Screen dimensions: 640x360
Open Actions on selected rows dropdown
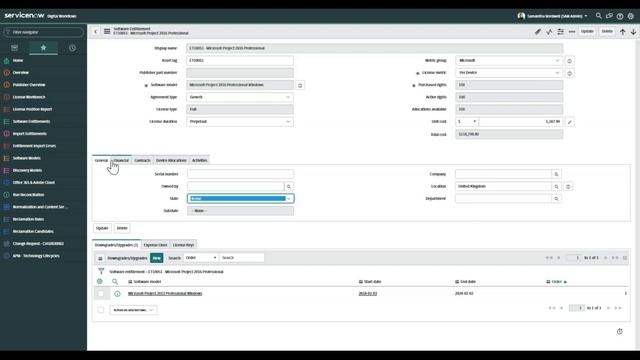pos(133,310)
